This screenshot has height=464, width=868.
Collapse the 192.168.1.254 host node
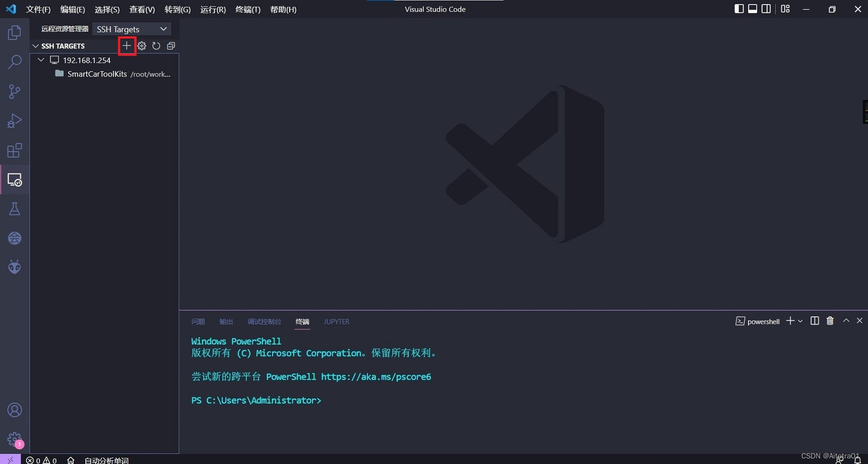41,60
